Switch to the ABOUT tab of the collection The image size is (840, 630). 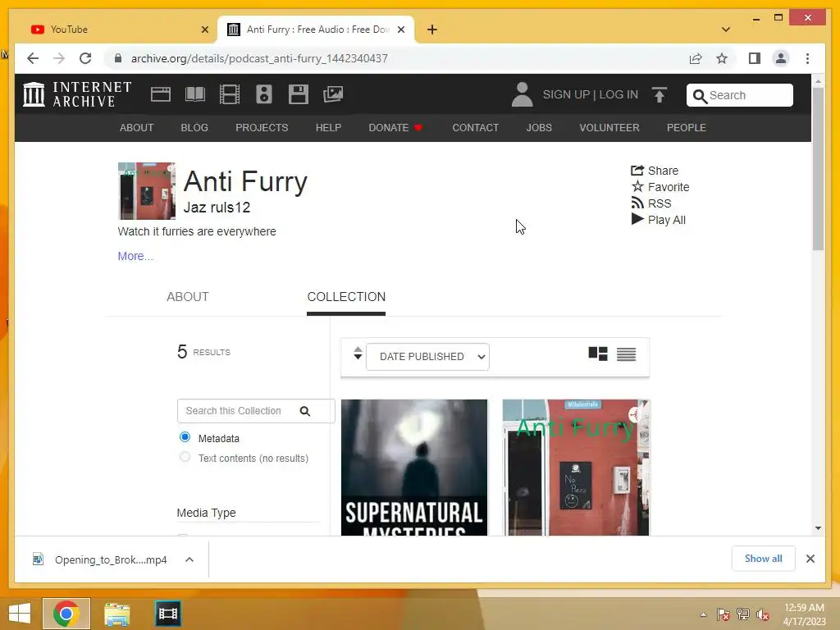188,297
